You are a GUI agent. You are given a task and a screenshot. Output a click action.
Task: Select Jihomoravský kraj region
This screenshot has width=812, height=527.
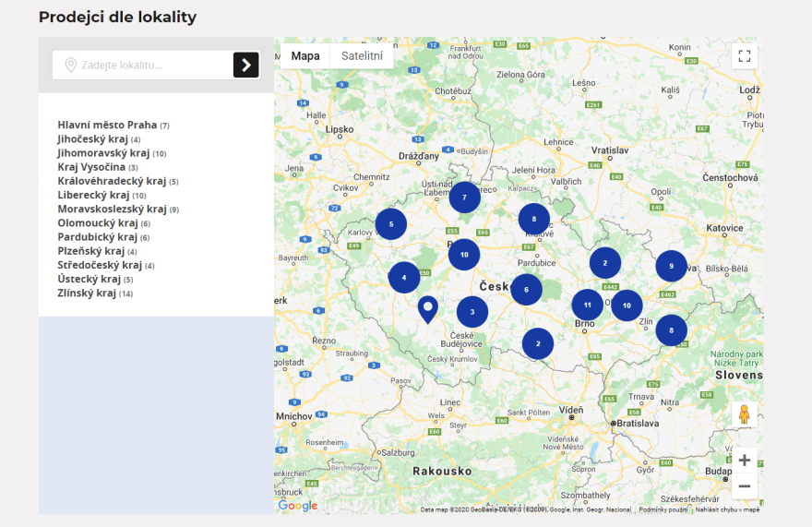coord(112,153)
